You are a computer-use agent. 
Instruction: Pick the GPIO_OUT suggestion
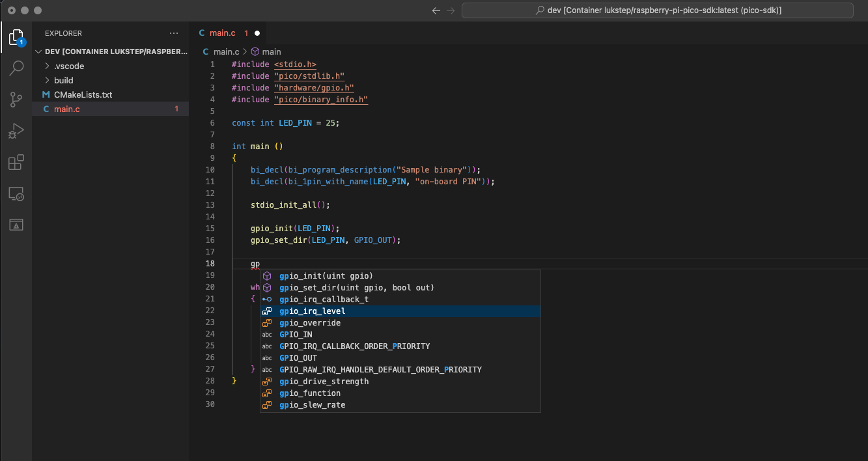coord(298,358)
